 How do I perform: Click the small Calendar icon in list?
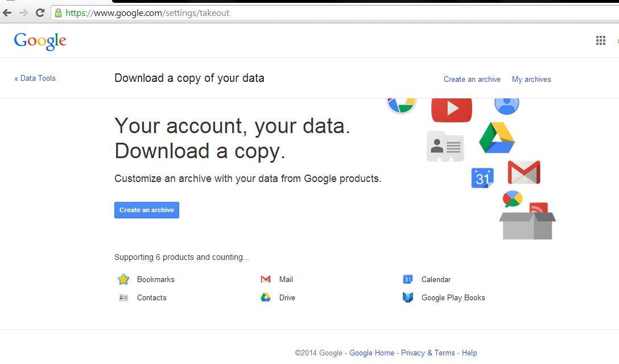pos(408,279)
